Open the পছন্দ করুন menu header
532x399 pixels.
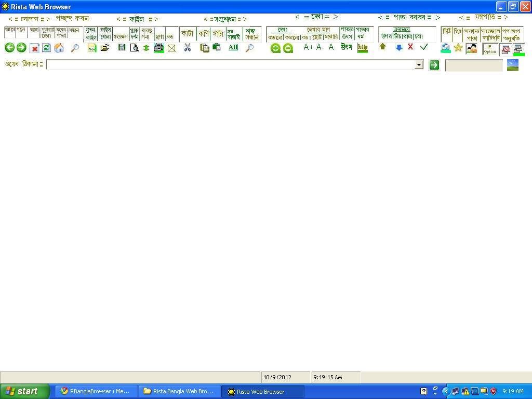click(73, 18)
